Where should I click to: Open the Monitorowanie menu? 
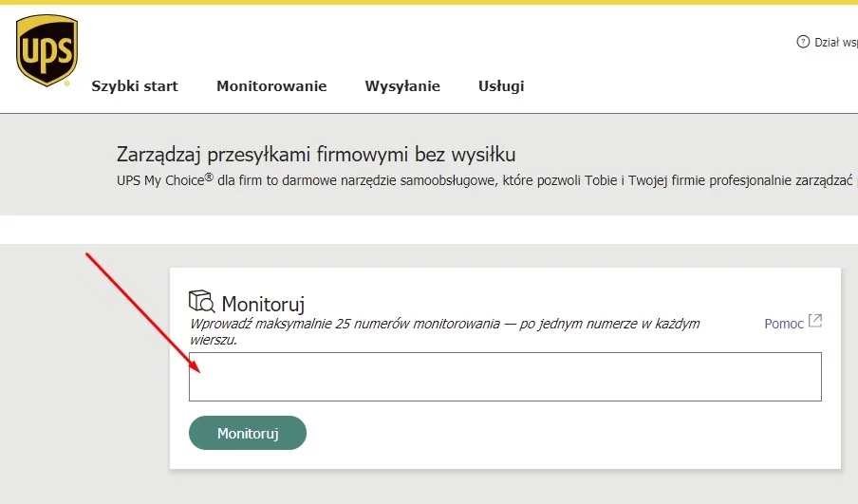click(x=271, y=86)
